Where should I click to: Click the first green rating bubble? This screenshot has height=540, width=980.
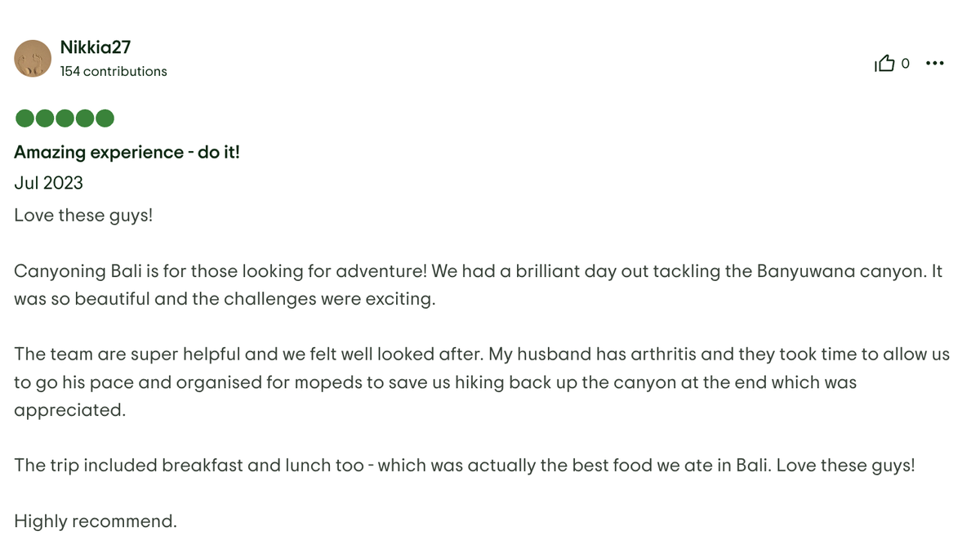(x=25, y=118)
